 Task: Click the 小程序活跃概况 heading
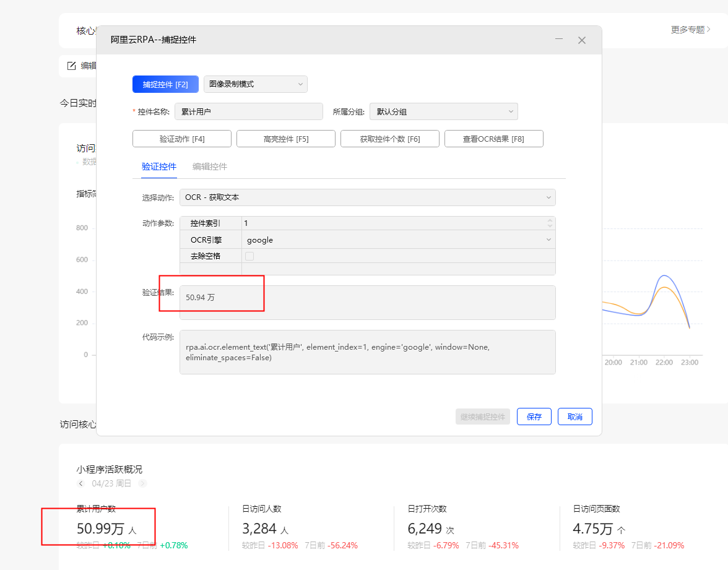pyautogui.click(x=110, y=469)
